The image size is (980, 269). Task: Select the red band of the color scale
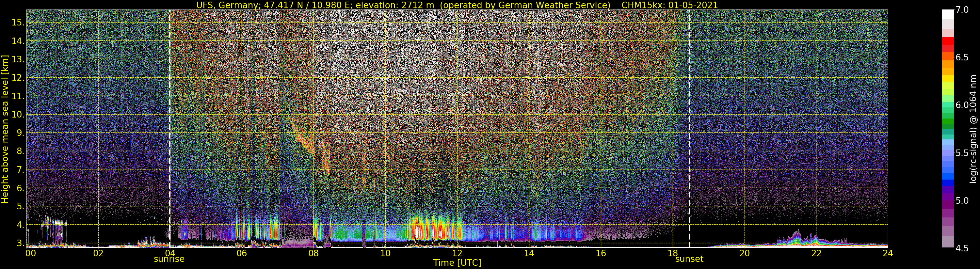(948, 41)
